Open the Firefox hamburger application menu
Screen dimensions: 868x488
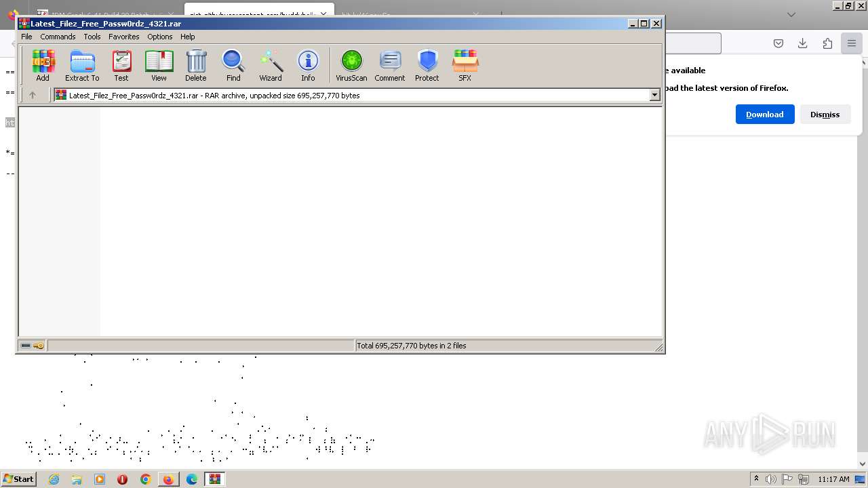click(x=851, y=43)
